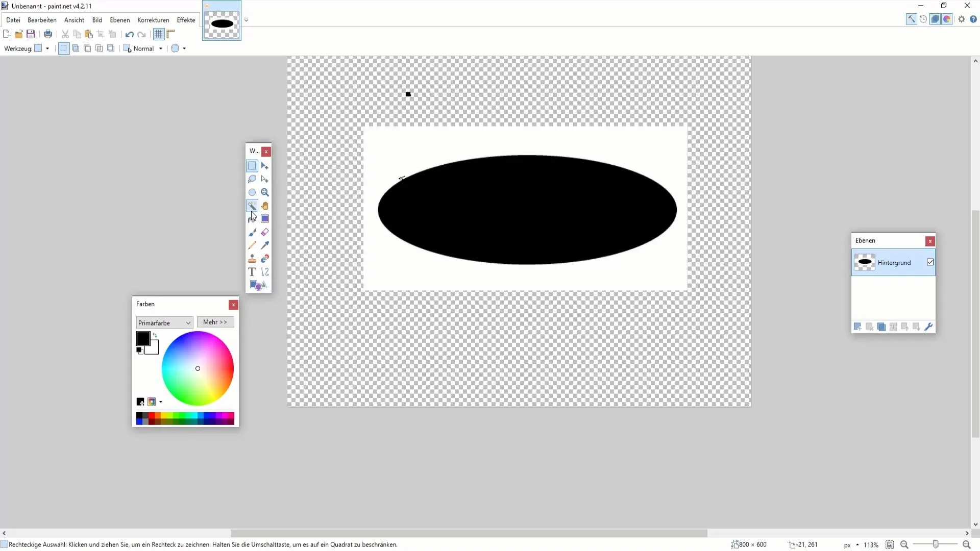Print the current image
This screenshot has width=980, height=551.
pyautogui.click(x=48, y=34)
